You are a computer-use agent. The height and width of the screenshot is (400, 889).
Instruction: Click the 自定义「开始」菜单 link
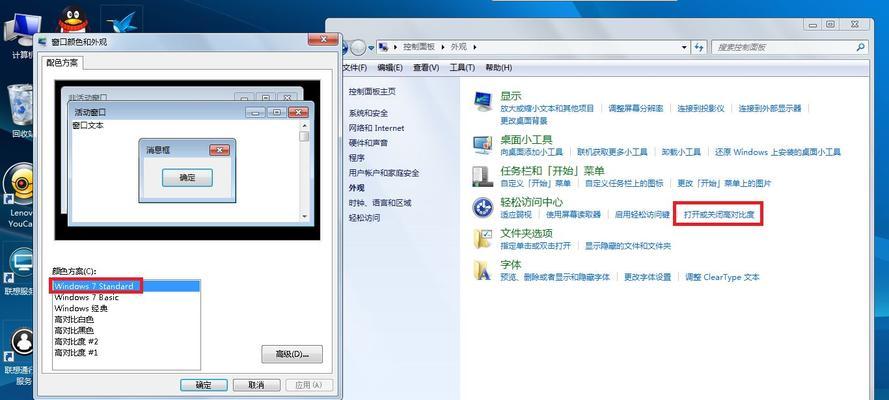coord(536,184)
